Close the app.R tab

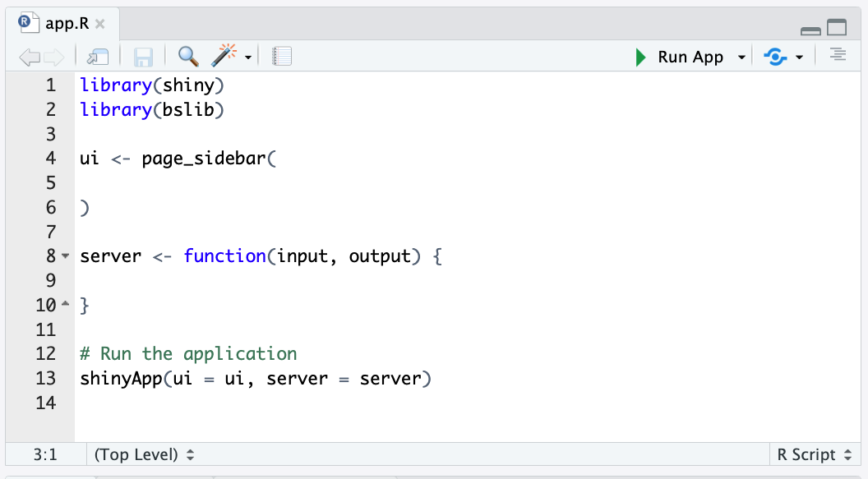pos(99,24)
